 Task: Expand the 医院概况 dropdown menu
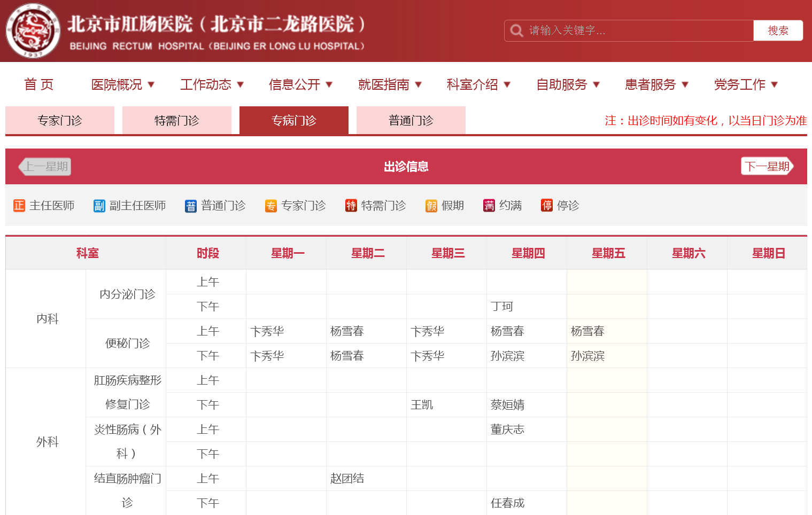pos(123,84)
